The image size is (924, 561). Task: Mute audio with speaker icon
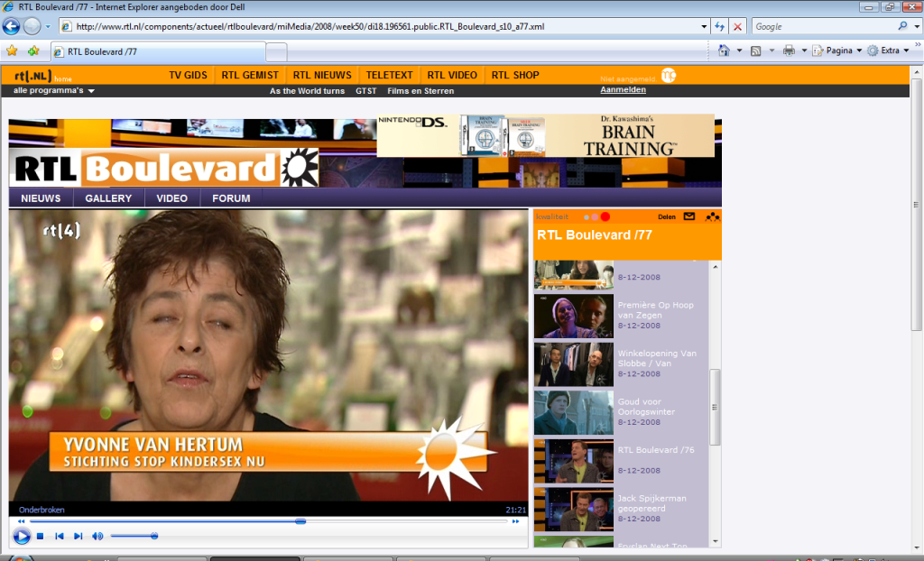(x=97, y=537)
